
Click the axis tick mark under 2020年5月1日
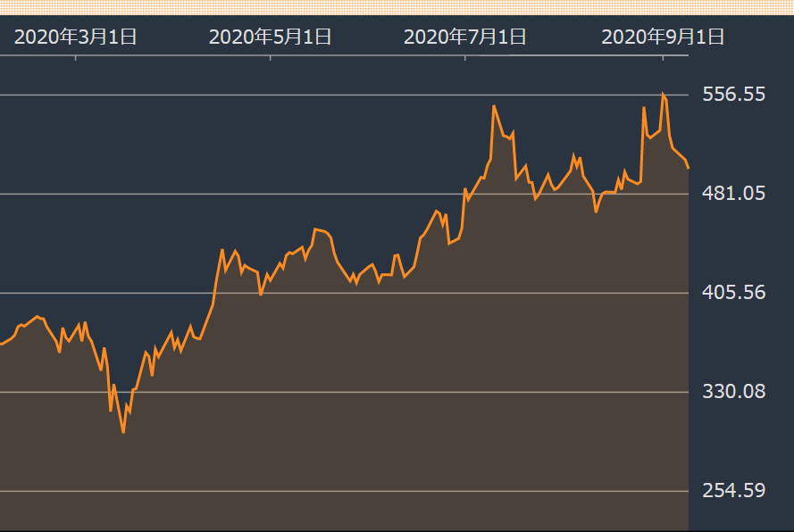[x=271, y=58]
